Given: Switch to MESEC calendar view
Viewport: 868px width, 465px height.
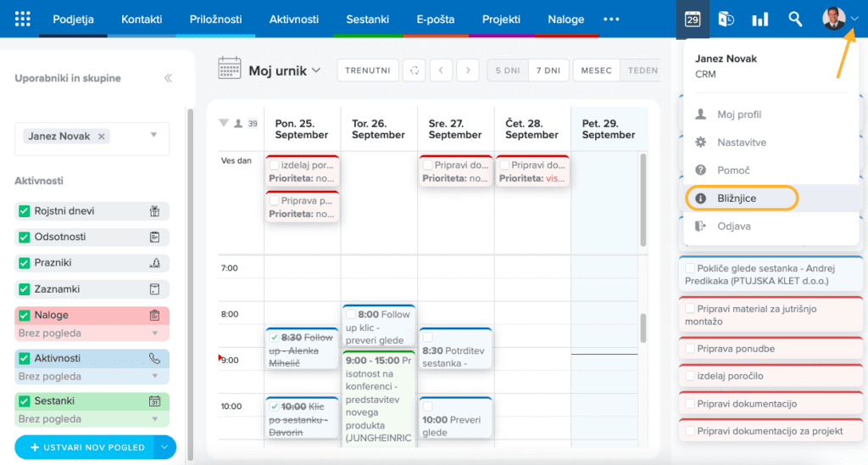Looking at the screenshot, I should (596, 70).
